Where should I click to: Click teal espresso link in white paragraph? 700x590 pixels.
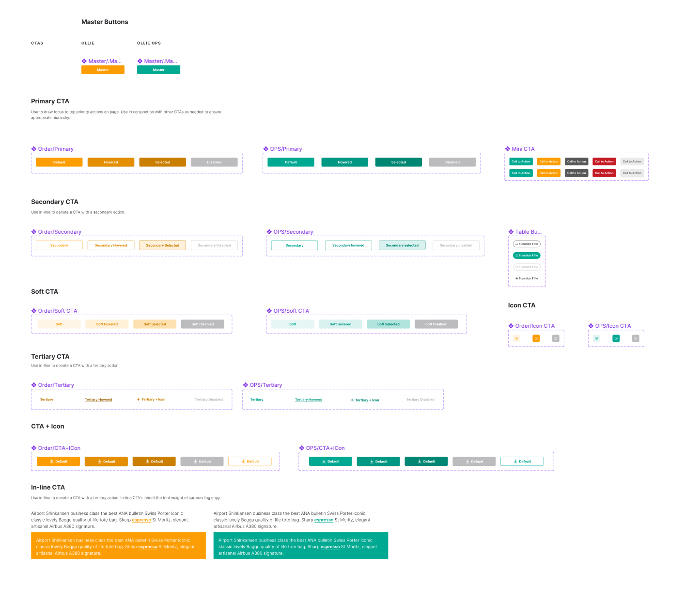tap(324, 520)
